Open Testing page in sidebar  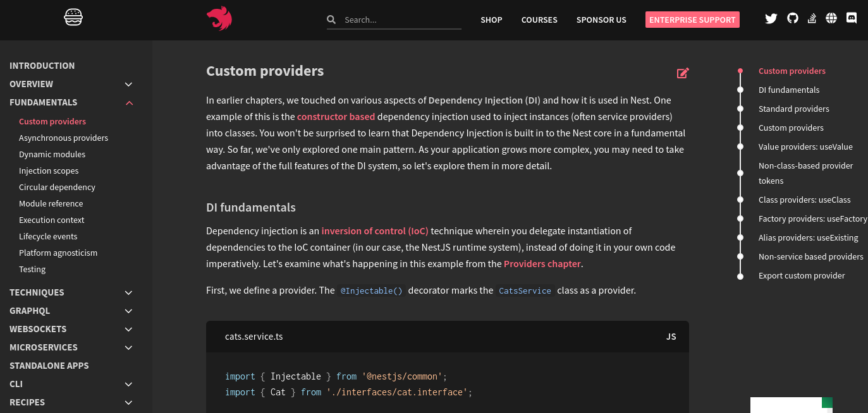pos(32,269)
